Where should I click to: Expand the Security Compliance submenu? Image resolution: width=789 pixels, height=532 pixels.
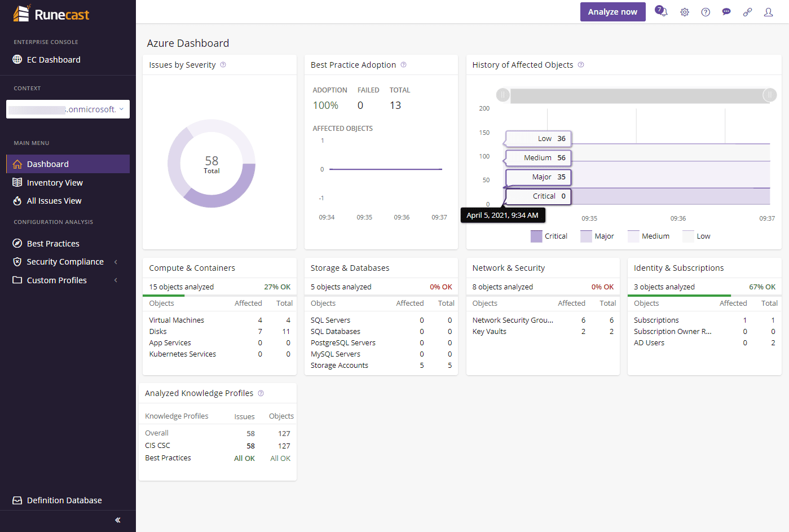point(116,262)
